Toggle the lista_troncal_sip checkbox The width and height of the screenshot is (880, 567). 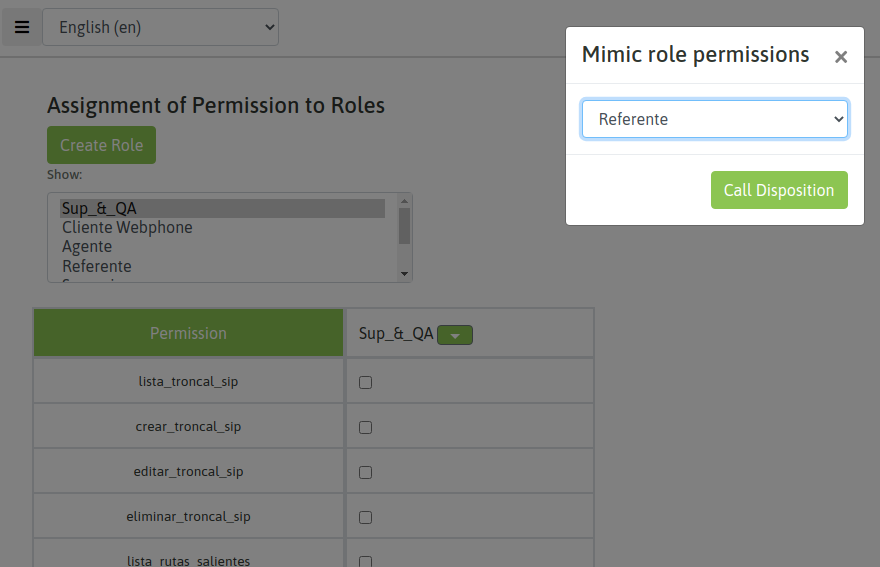365,382
